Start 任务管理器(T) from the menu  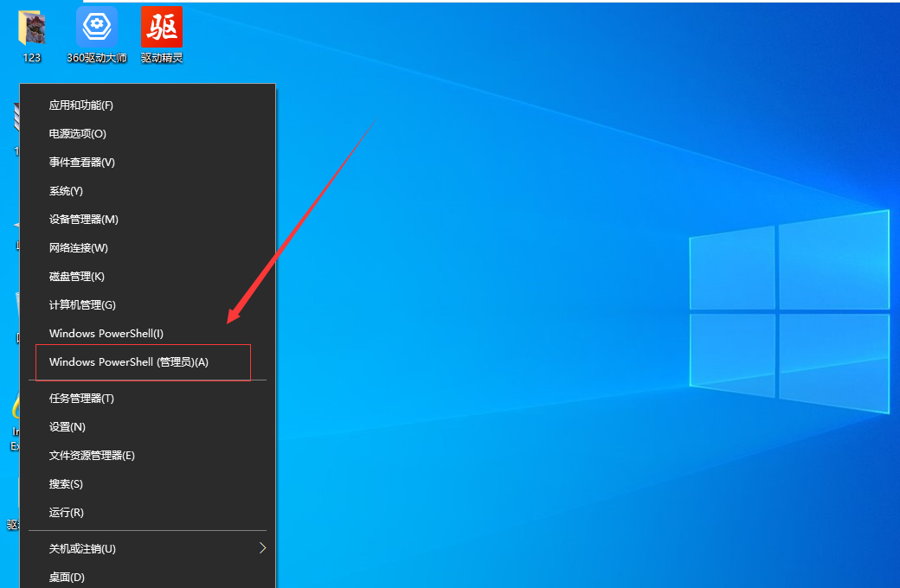pos(81,399)
